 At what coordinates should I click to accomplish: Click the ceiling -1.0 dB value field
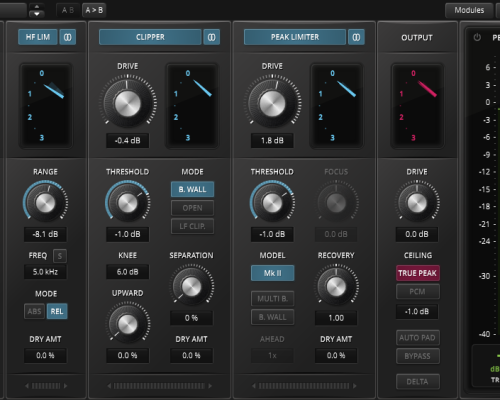point(417,312)
